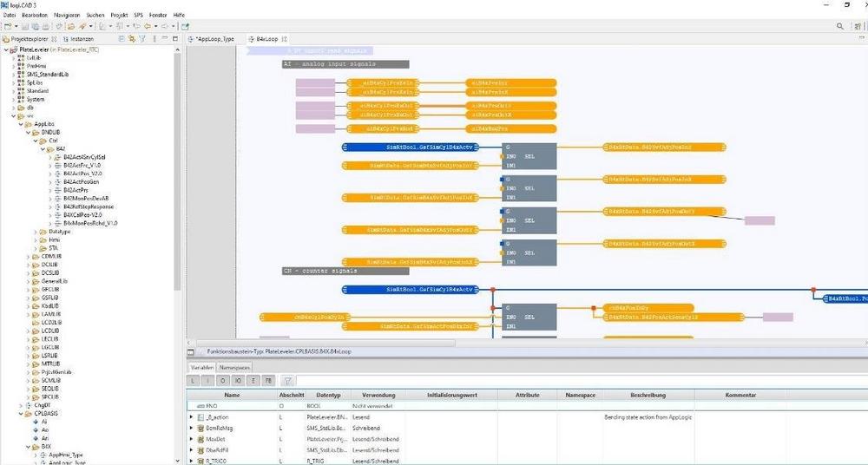Click the Initialisierungswert column header
The image size is (868, 465).
(x=452, y=396)
